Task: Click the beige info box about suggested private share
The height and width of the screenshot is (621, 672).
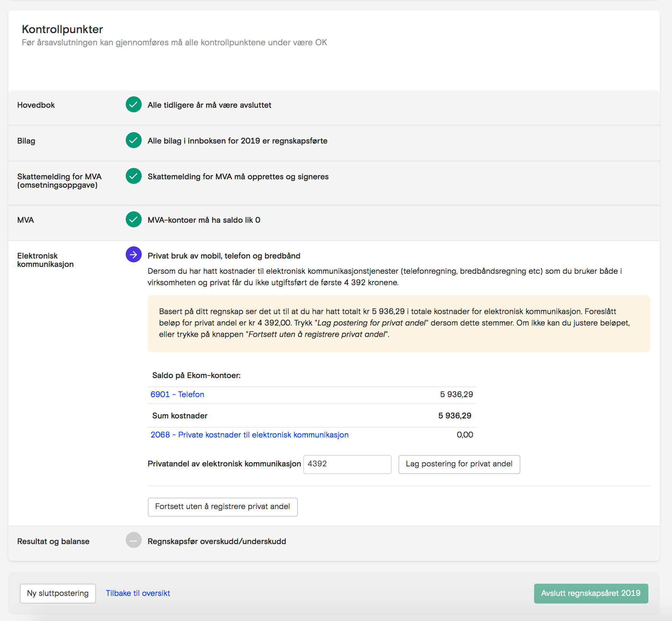Action: (x=398, y=323)
